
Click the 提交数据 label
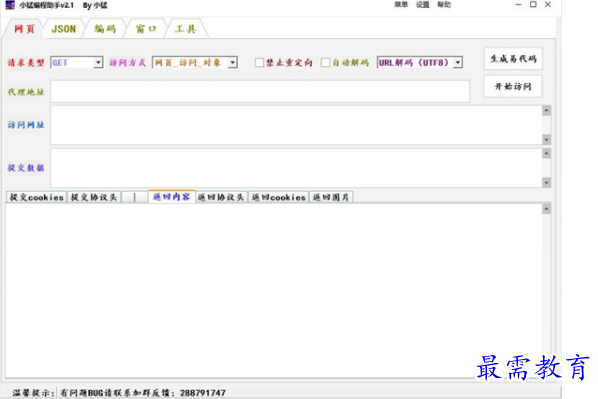[26, 168]
